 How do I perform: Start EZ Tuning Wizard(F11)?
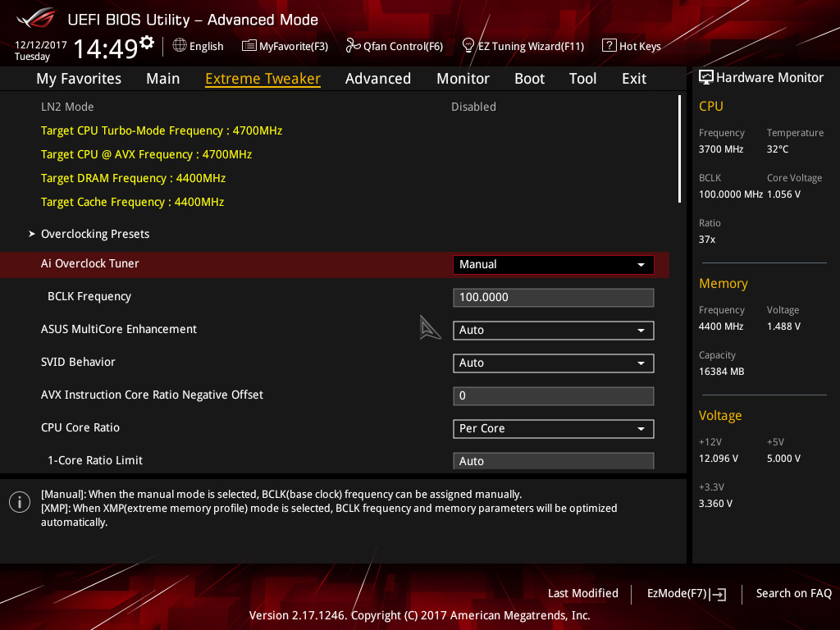tap(531, 46)
